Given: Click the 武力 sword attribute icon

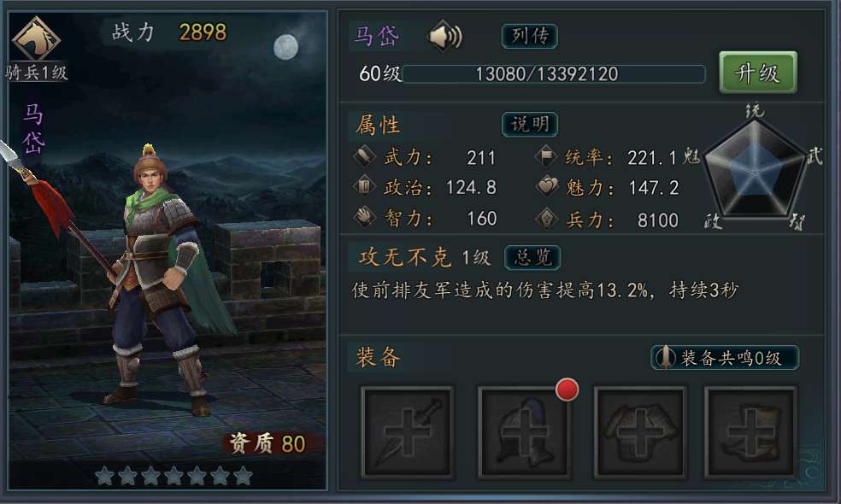Looking at the screenshot, I should [364, 156].
